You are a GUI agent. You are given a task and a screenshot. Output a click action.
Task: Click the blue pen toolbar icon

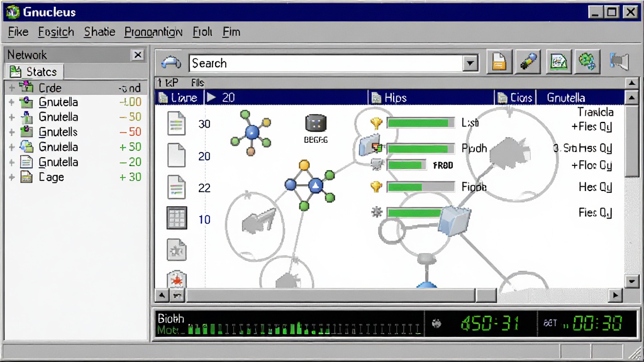pos(528,62)
